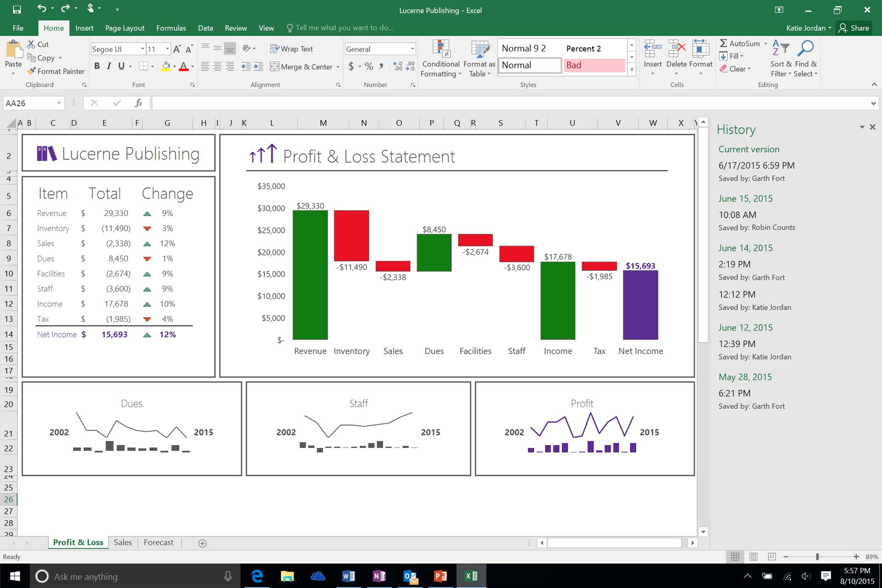Select the Bad style color swatch
The width and height of the screenshot is (882, 588).
(594, 65)
